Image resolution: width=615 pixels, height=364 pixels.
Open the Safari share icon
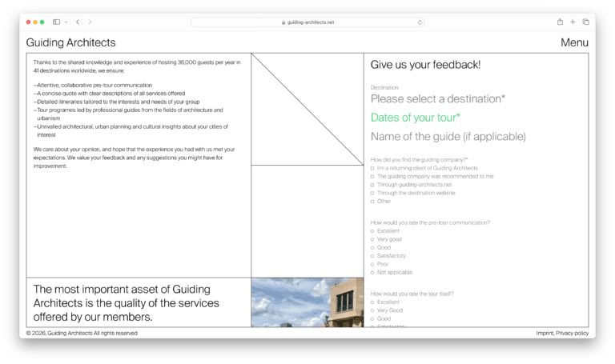click(560, 22)
